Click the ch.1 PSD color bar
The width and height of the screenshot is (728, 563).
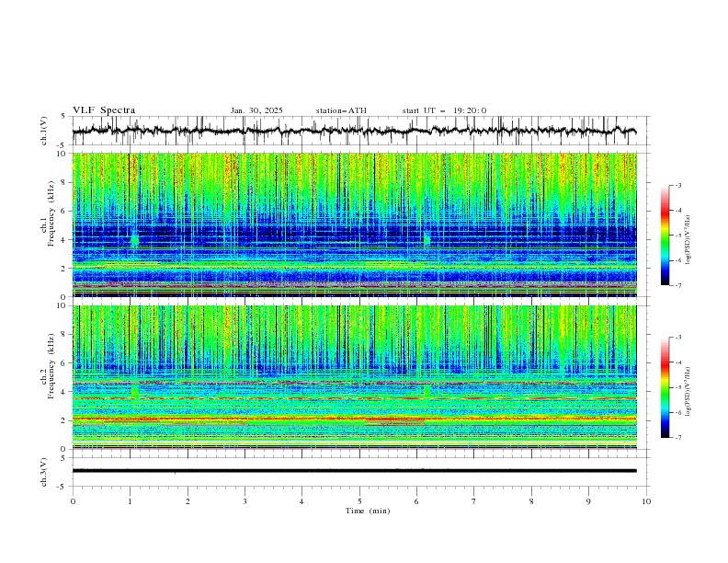click(x=665, y=236)
